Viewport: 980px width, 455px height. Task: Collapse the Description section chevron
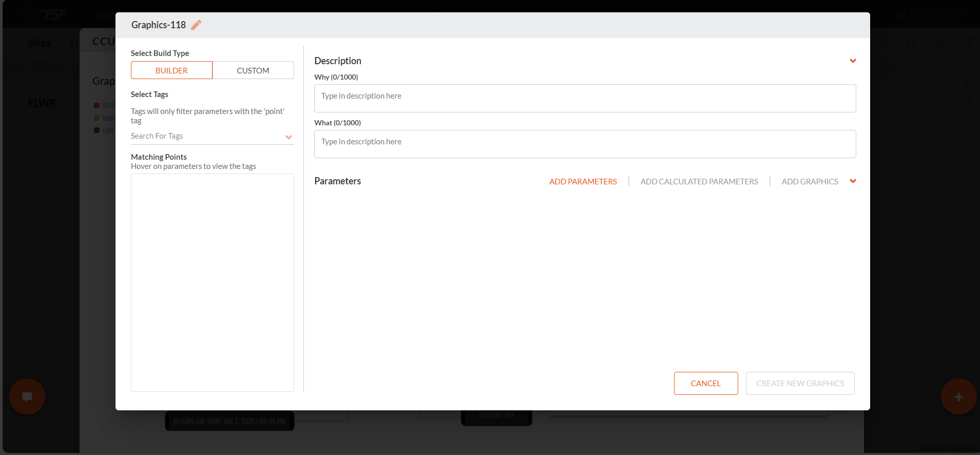pyautogui.click(x=853, y=61)
